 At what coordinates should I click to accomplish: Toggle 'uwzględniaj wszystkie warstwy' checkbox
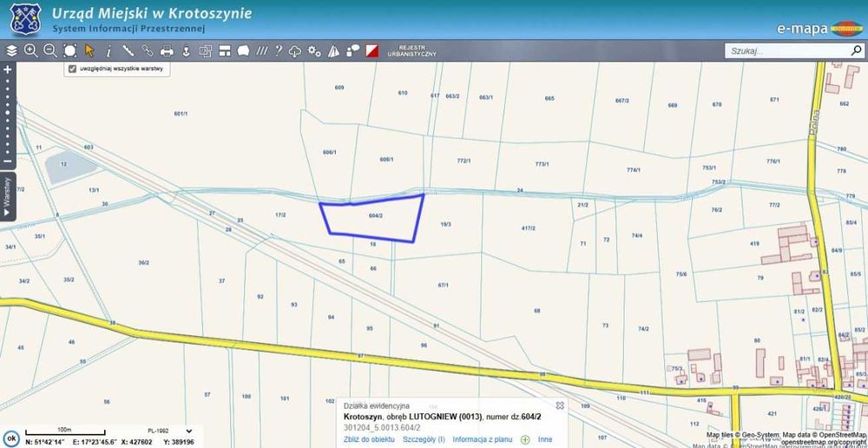click(x=72, y=69)
